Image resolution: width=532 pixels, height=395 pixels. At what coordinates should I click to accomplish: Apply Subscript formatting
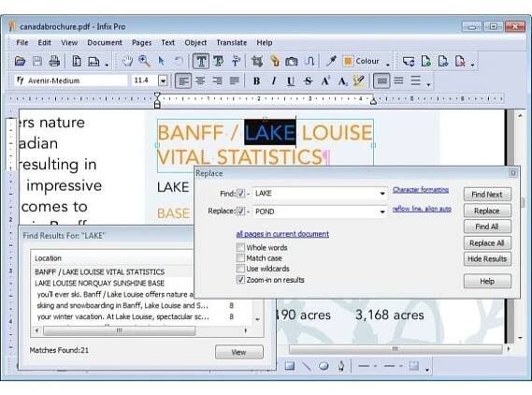342,80
